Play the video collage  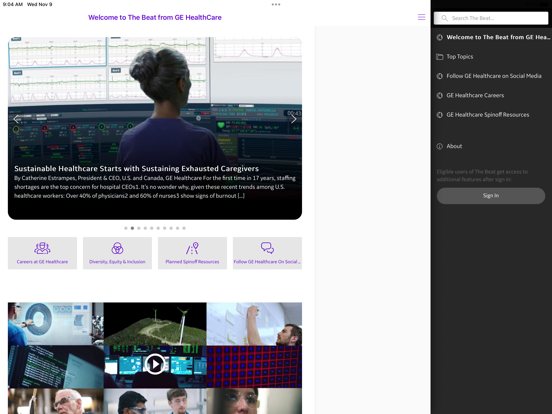(155, 364)
